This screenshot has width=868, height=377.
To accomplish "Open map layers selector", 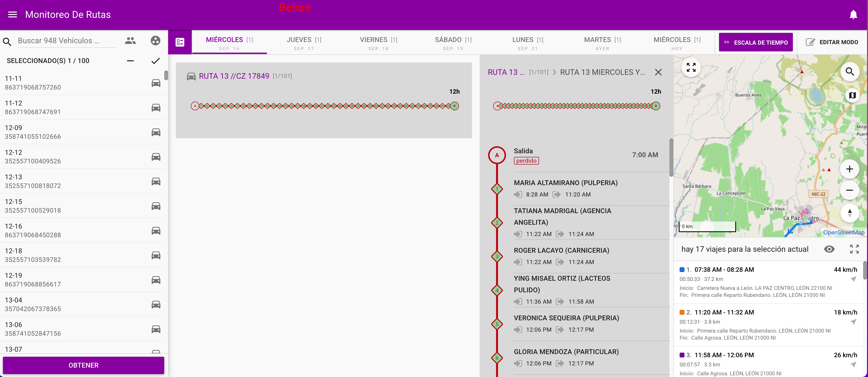I will 853,96.
